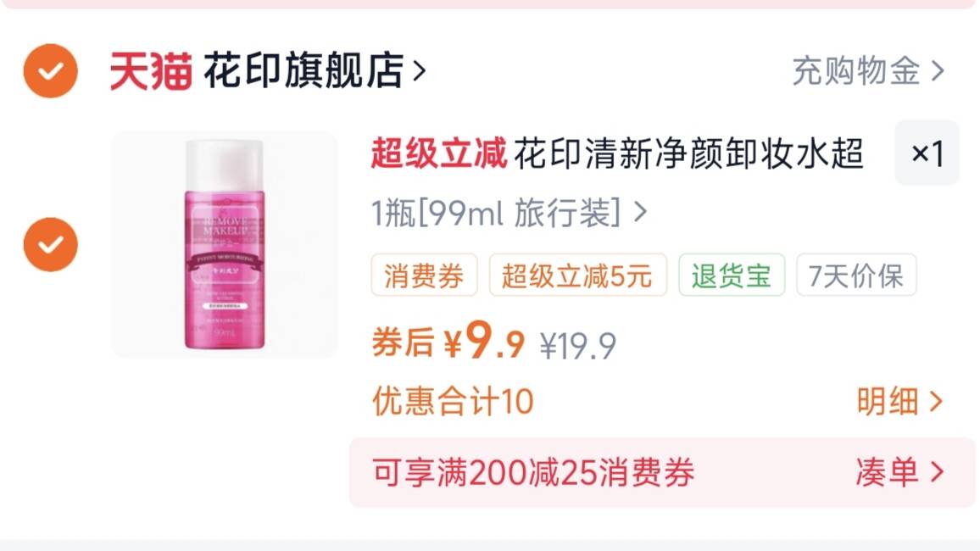Image resolution: width=980 pixels, height=551 pixels.
Task: Click the 天猫 logo
Action: click(x=151, y=71)
